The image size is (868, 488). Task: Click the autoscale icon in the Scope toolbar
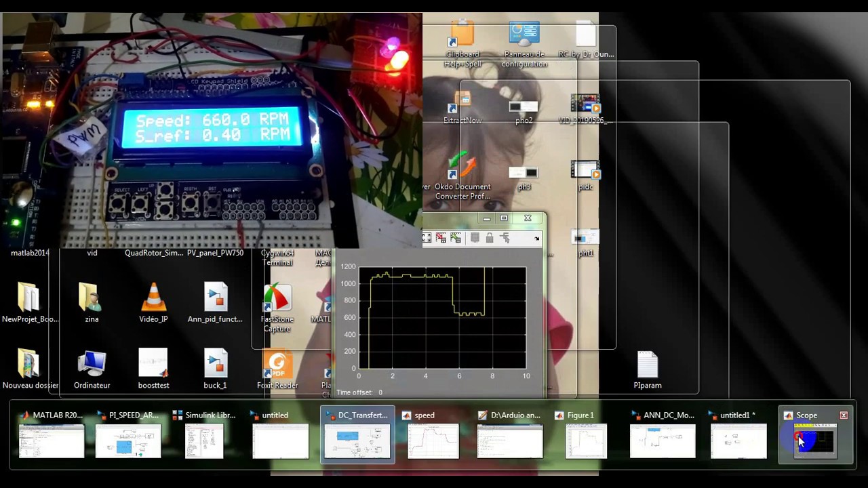[427, 238]
